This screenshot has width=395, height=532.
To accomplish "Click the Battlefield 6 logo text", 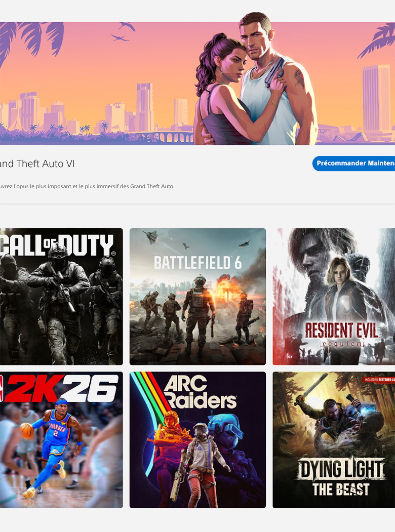I will pos(198,263).
